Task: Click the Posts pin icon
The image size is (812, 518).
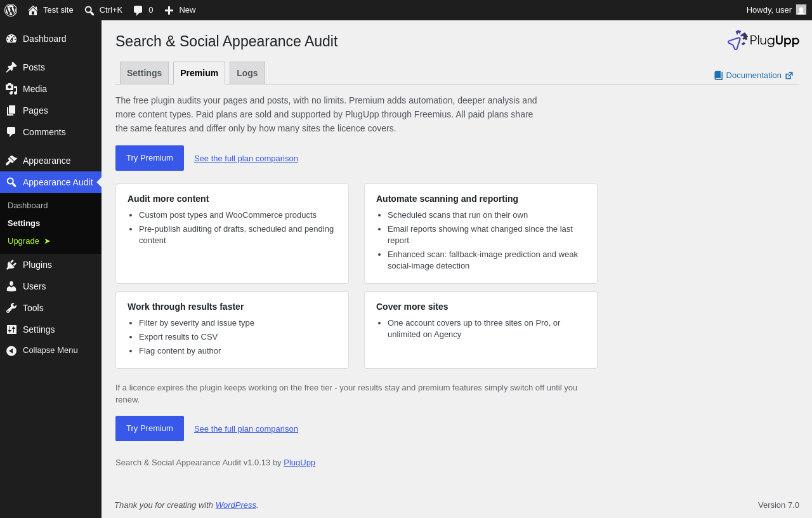Action: click(11, 67)
